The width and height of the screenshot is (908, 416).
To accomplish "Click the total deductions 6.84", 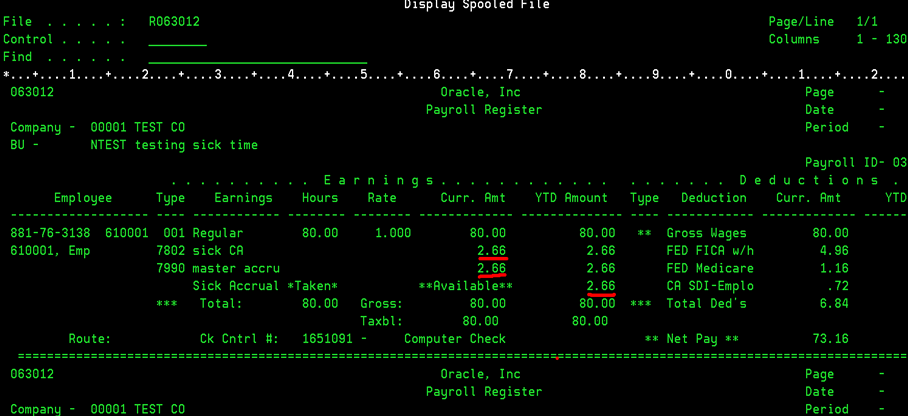I will point(834,304).
